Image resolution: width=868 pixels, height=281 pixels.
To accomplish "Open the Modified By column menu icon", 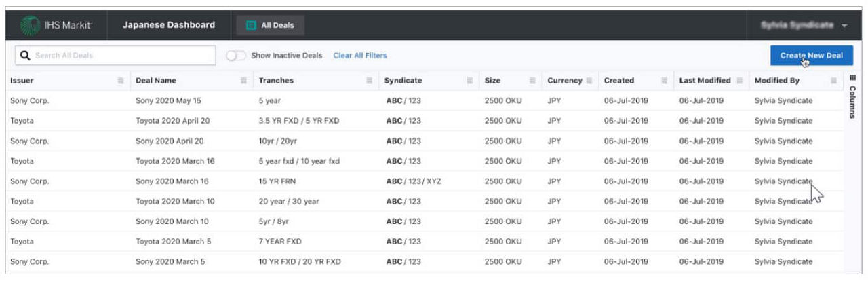I will (x=834, y=81).
